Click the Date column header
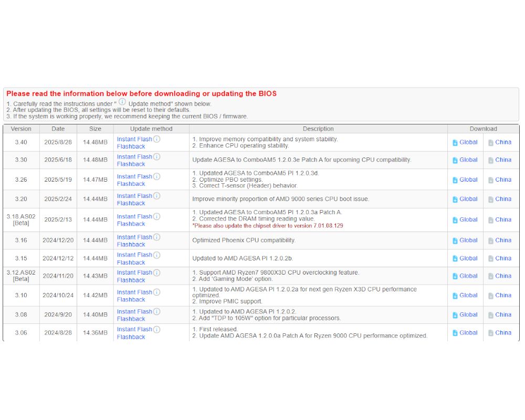Image resolution: width=525 pixels, height=420 pixels. [x=58, y=129]
